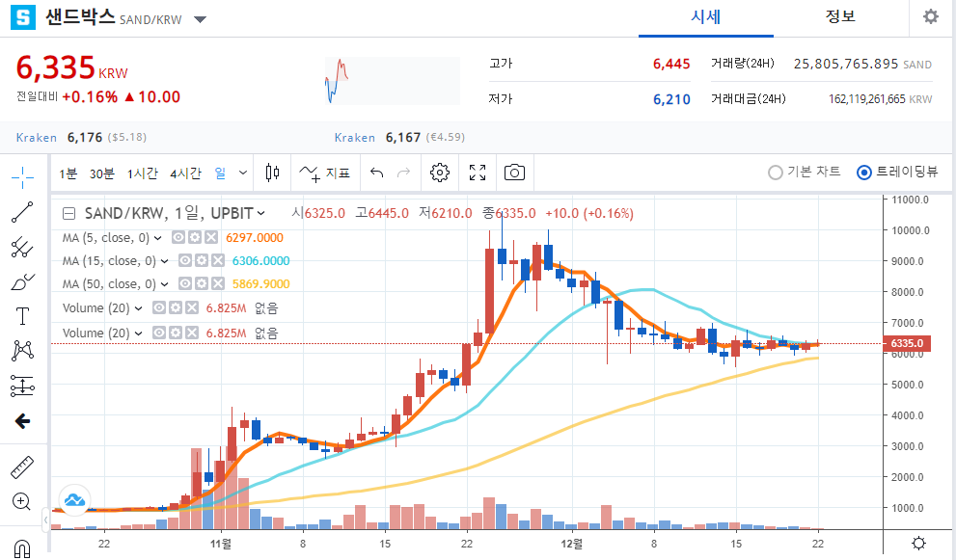Viewport: 956px width, 560px height.
Task: Select the ruler measure tool
Action: (x=22, y=467)
